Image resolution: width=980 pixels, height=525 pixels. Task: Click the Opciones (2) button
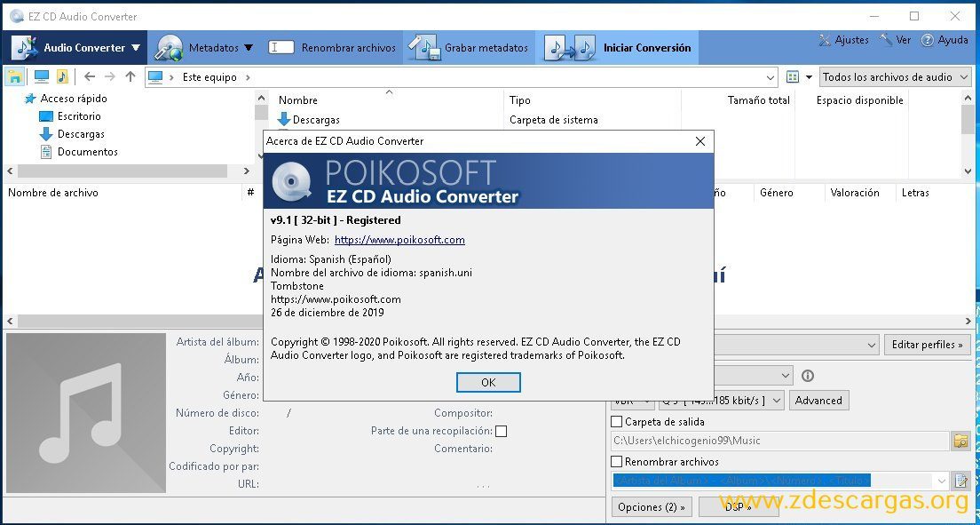(x=652, y=507)
